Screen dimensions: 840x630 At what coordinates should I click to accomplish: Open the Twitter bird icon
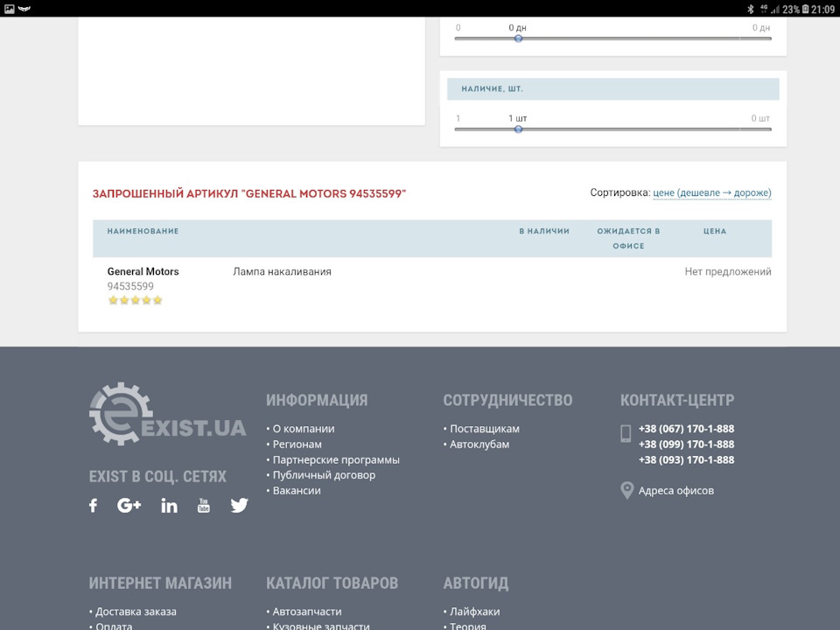239,505
